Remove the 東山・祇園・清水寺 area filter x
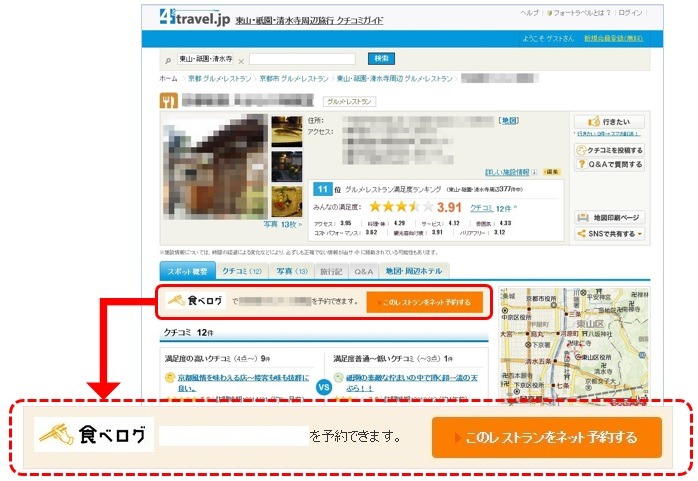Viewport: 698px width, 481px height. [x=241, y=61]
